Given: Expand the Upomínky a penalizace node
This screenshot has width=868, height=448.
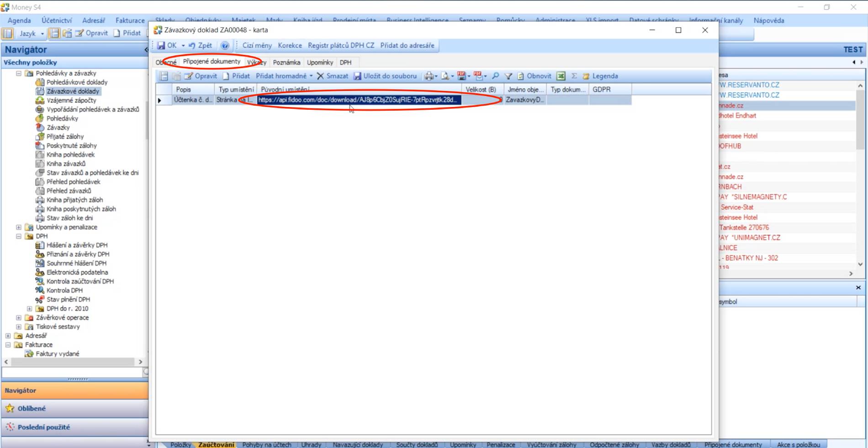Looking at the screenshot, I should pyautogui.click(x=18, y=227).
